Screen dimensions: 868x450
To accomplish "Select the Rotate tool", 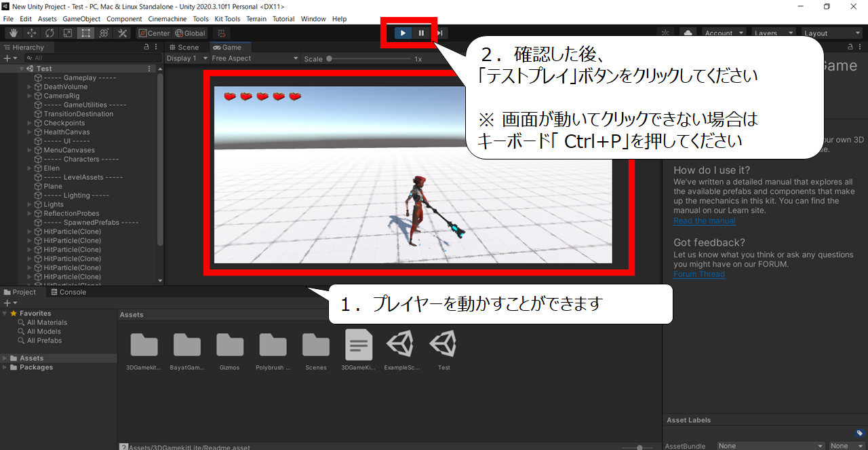I will (50, 33).
